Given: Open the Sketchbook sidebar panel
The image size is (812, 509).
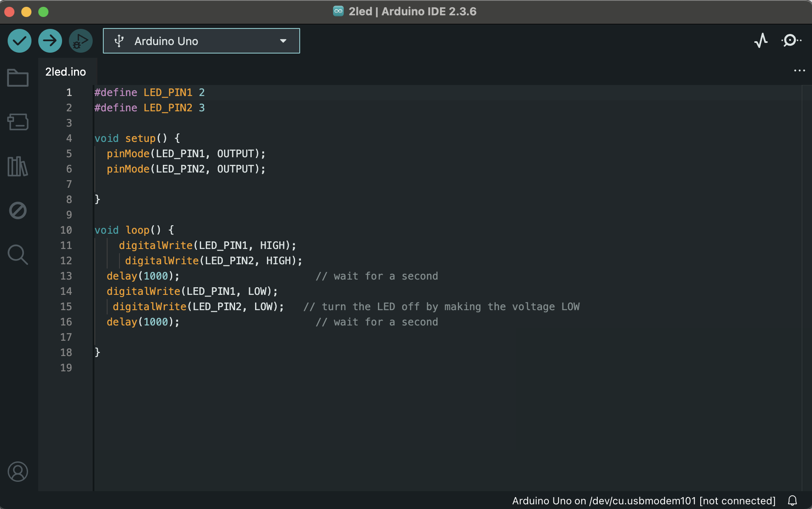Looking at the screenshot, I should point(17,77).
